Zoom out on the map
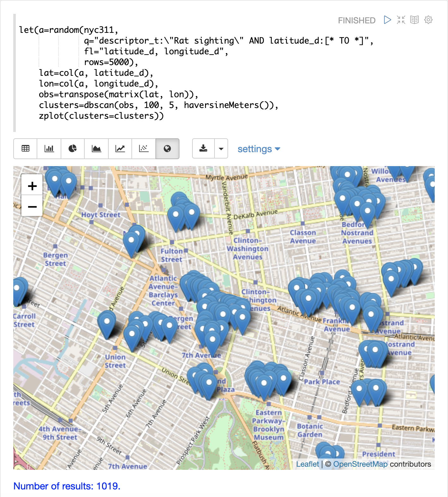 point(32,207)
